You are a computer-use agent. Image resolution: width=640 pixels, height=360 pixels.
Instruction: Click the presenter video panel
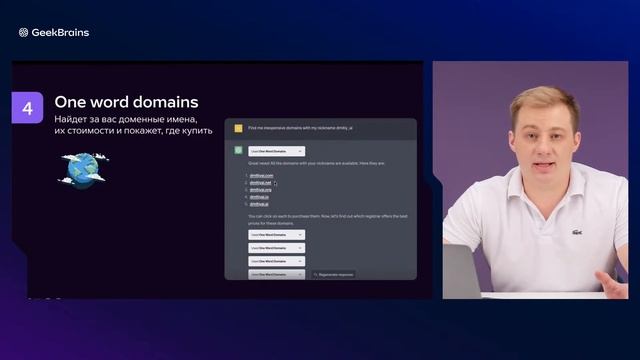coord(536,180)
